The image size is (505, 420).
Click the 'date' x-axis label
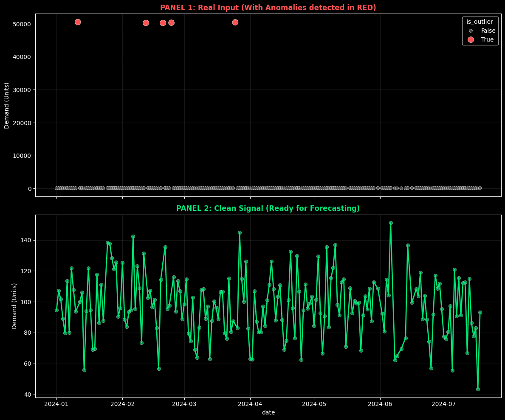268,412
